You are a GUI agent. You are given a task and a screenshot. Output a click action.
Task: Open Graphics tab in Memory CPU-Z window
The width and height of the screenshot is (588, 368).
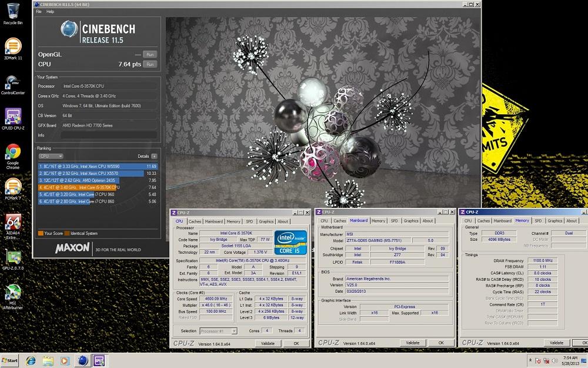pos(555,221)
